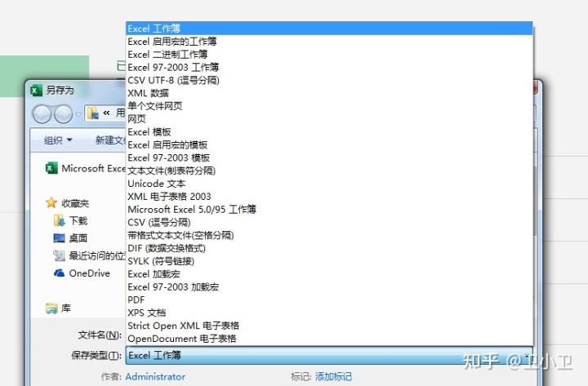Select Excel 加载宏 file type
Viewport: 588px width, 386px height.
pyautogui.click(x=329, y=274)
